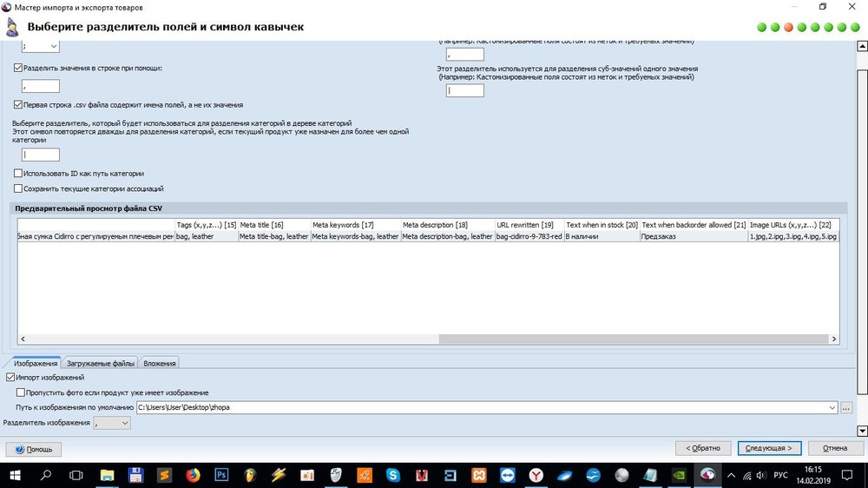Click CSV preview horizontal scrollbar thumb

tap(634, 339)
